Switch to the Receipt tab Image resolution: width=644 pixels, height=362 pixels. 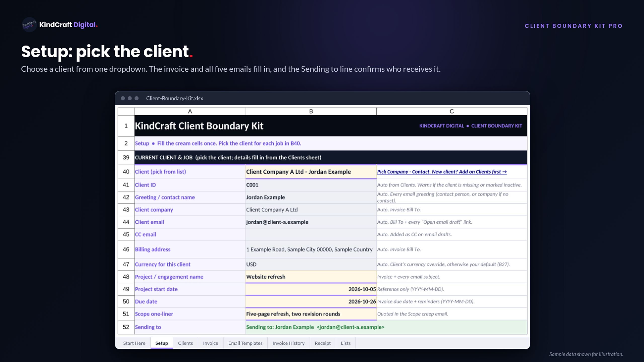(323, 343)
